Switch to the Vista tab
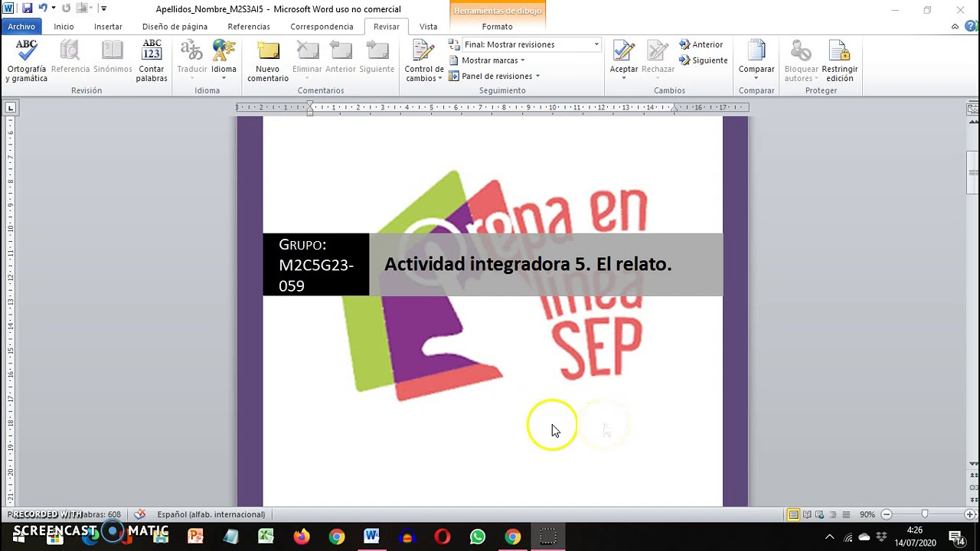The image size is (980, 551). [x=428, y=27]
